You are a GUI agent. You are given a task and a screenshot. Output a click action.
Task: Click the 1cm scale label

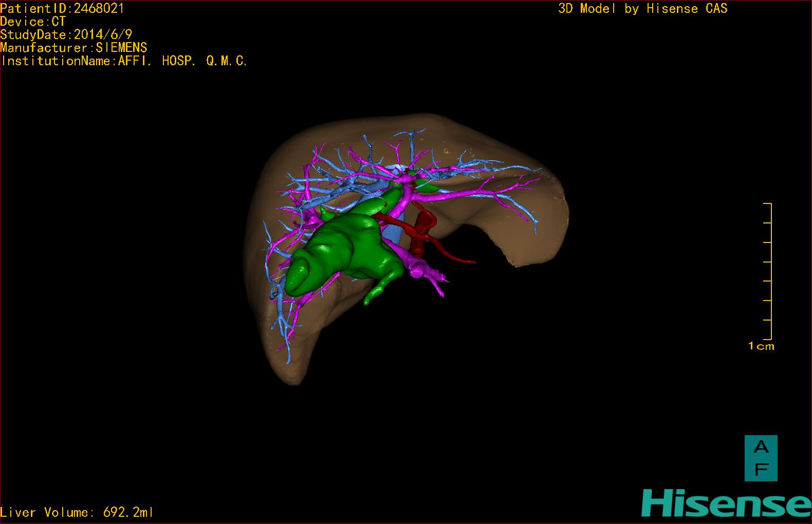pyautogui.click(x=761, y=346)
